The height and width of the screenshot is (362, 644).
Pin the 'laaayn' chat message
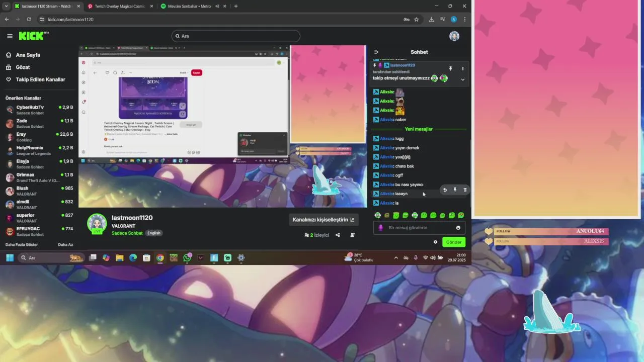tap(455, 190)
